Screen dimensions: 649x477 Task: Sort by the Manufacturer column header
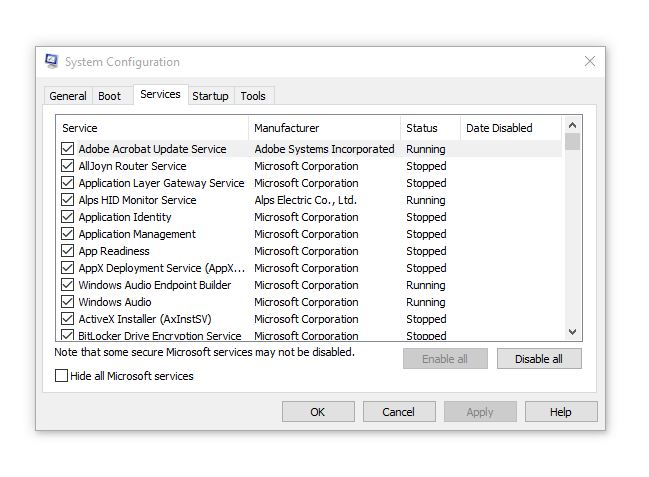coord(323,128)
